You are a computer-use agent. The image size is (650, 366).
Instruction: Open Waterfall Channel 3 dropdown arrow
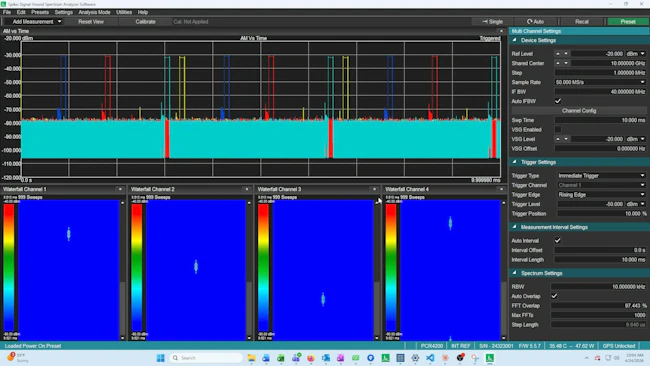coord(374,189)
